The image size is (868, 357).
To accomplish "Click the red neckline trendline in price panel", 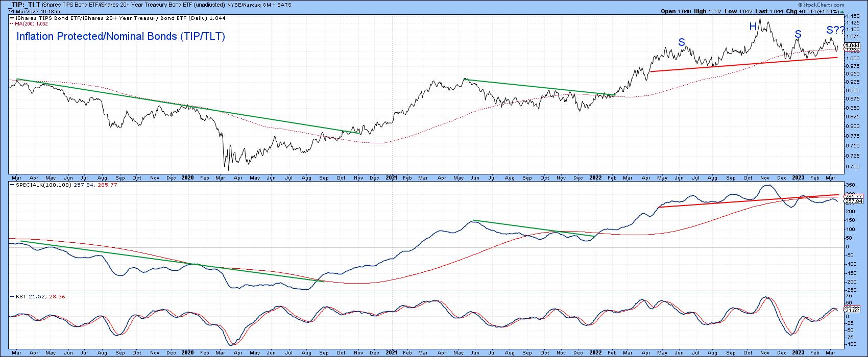I will coord(744,64).
